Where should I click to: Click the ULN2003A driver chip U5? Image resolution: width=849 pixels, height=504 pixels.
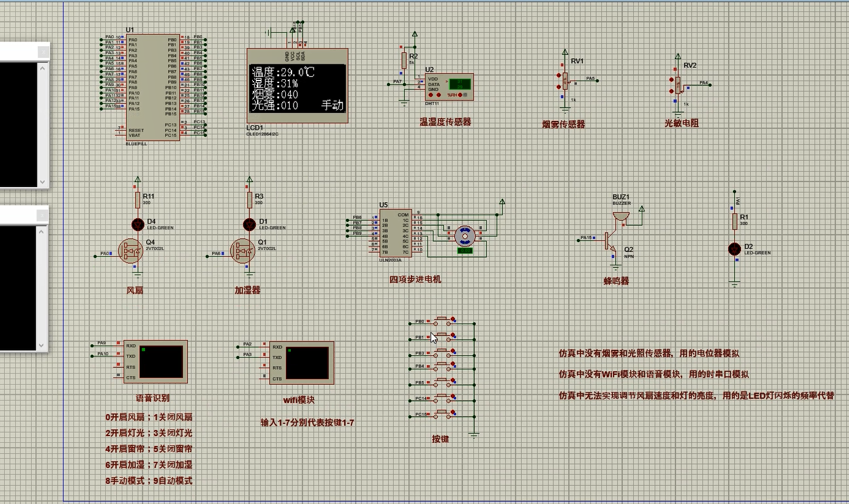tap(396, 235)
